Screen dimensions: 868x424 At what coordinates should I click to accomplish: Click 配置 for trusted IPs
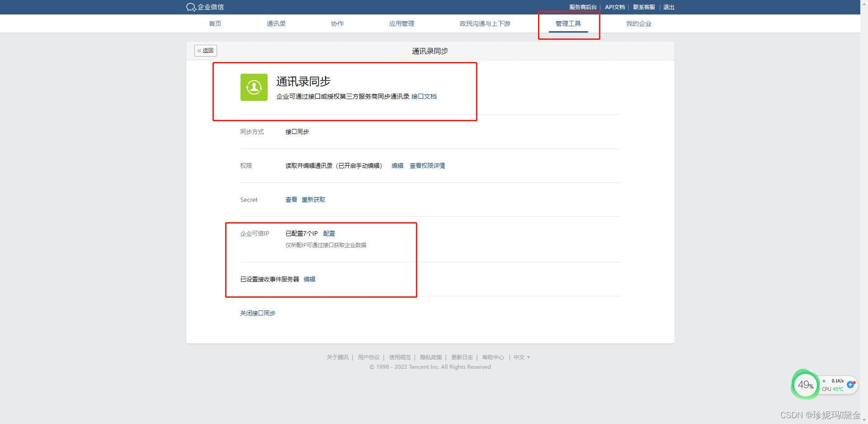tap(329, 233)
